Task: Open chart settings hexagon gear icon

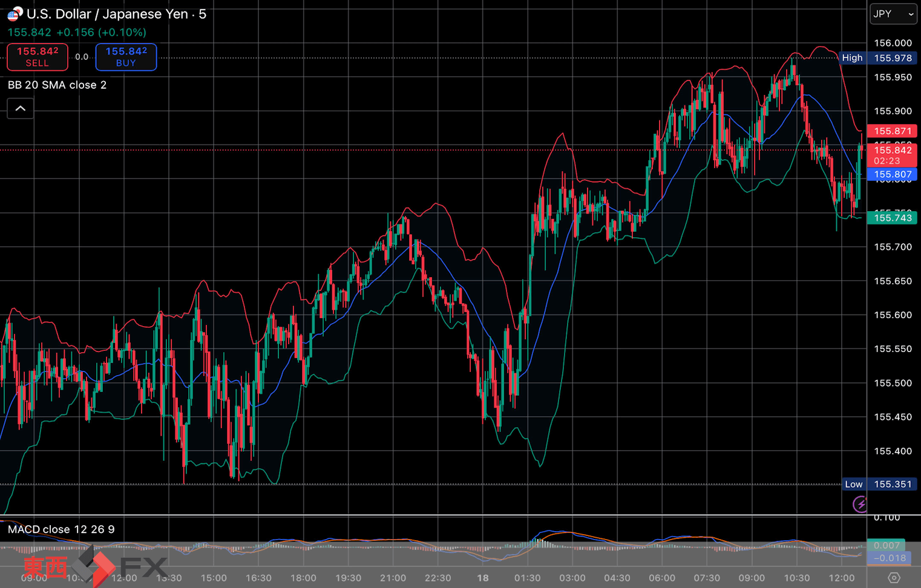Action: [x=893, y=578]
